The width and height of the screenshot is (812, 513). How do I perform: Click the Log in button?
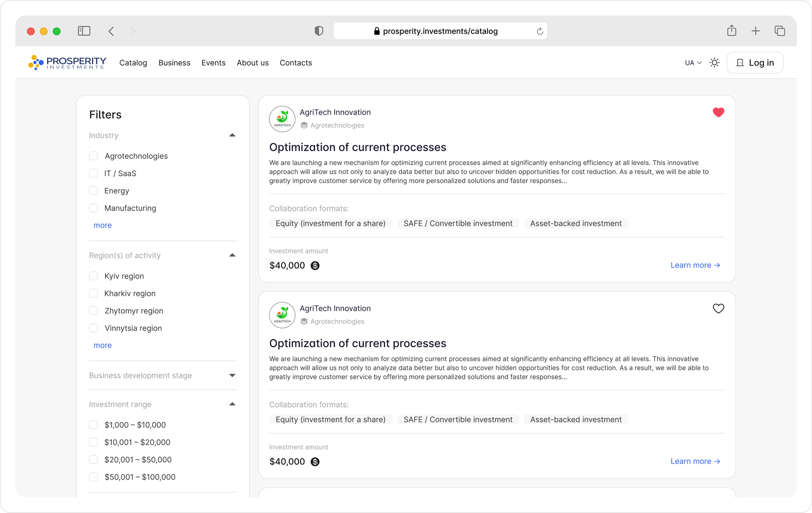pos(755,63)
